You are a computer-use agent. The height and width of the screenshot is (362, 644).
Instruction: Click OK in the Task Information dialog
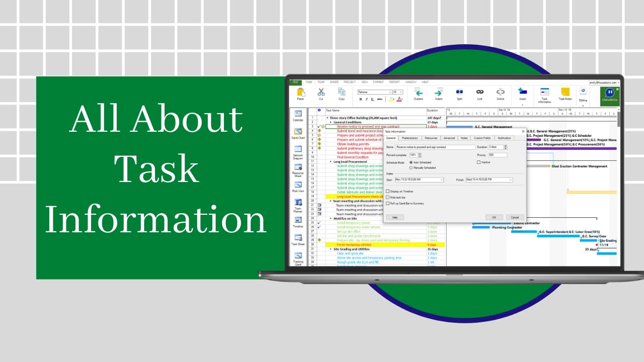494,217
